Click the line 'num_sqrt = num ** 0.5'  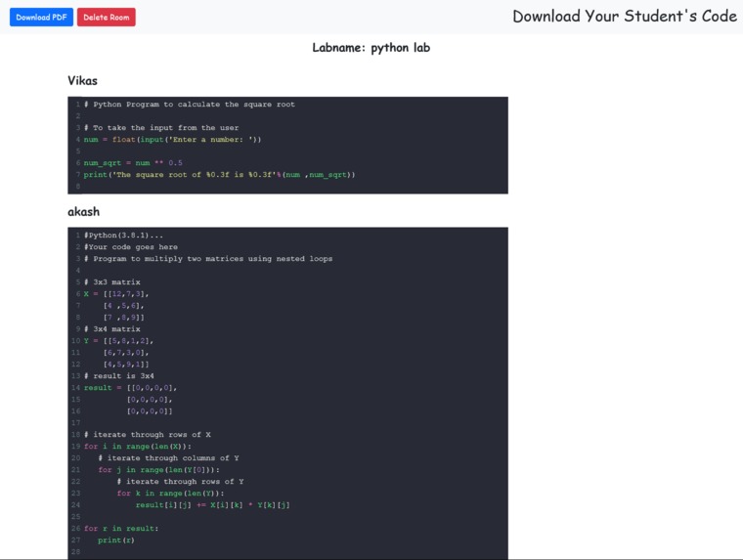(x=133, y=163)
